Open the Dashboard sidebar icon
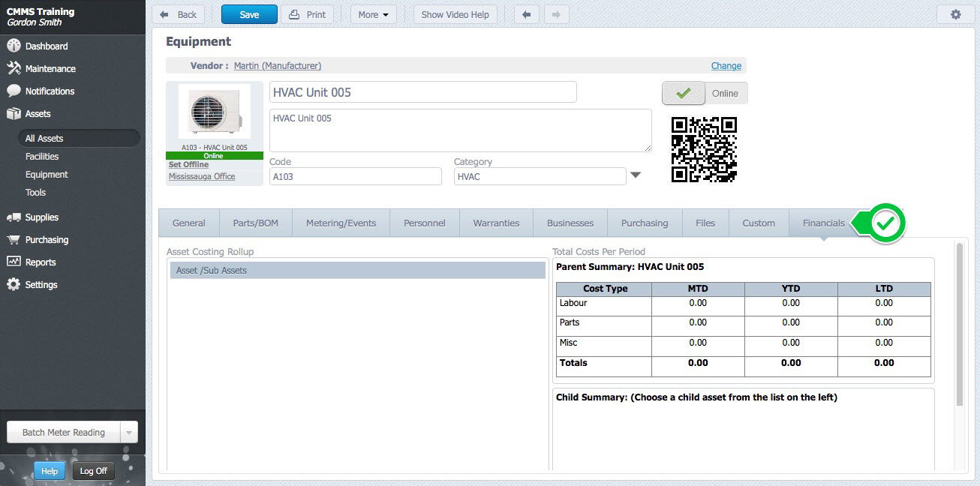 [14, 46]
